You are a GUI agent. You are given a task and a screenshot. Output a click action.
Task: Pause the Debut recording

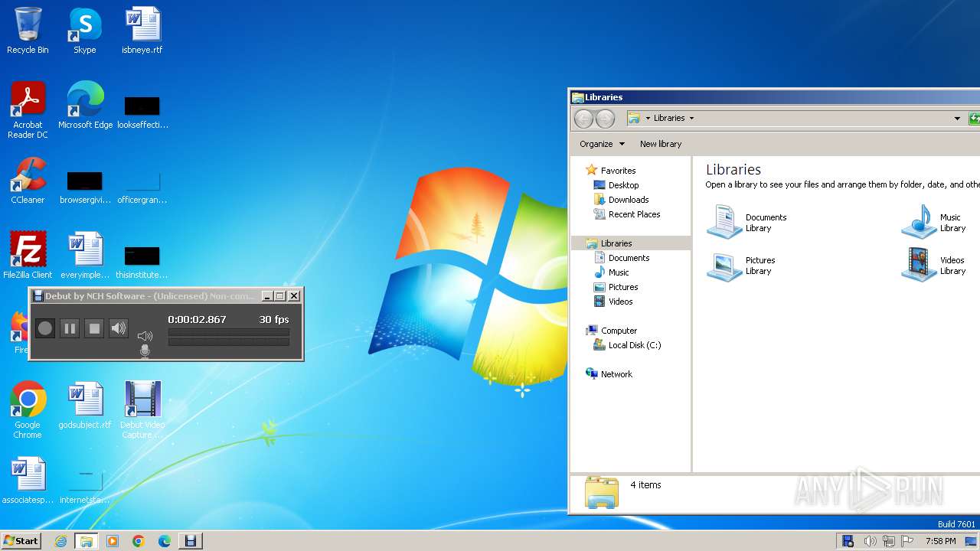[x=70, y=328]
